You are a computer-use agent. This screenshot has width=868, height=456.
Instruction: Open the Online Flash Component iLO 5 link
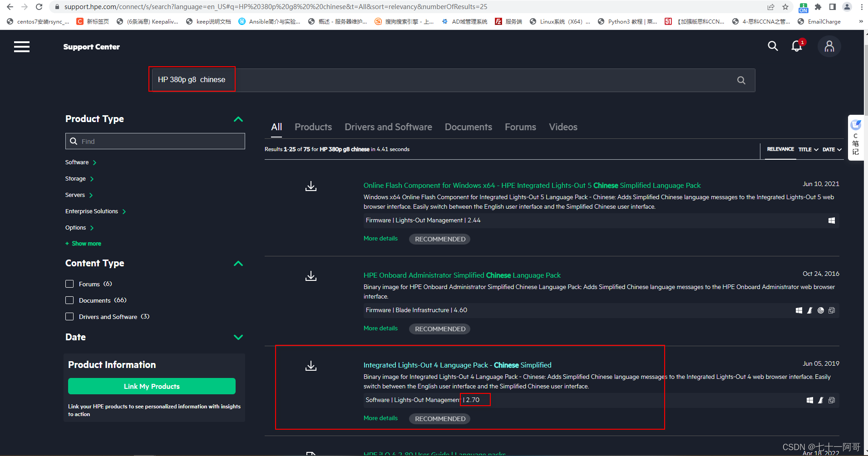(x=532, y=186)
